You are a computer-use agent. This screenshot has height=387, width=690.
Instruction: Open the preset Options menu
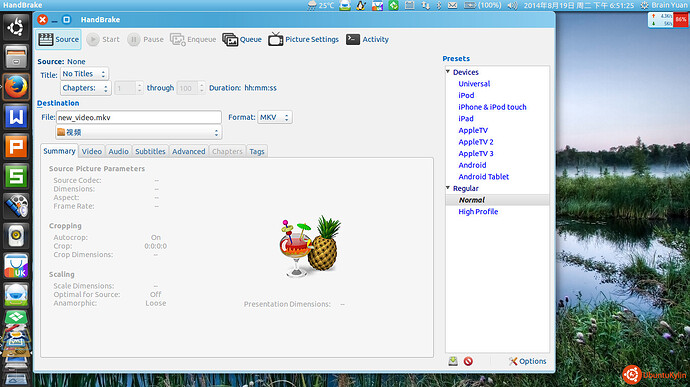point(527,361)
